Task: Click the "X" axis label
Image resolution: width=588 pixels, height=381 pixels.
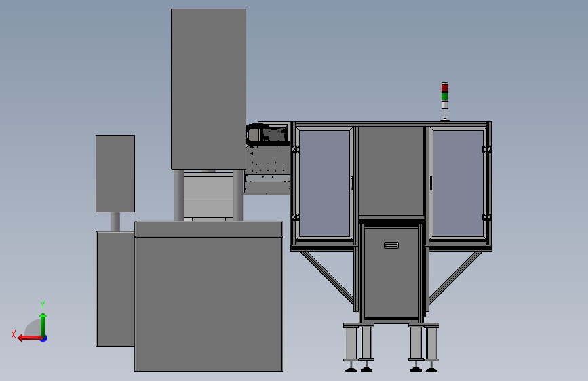Action: (x=14, y=334)
